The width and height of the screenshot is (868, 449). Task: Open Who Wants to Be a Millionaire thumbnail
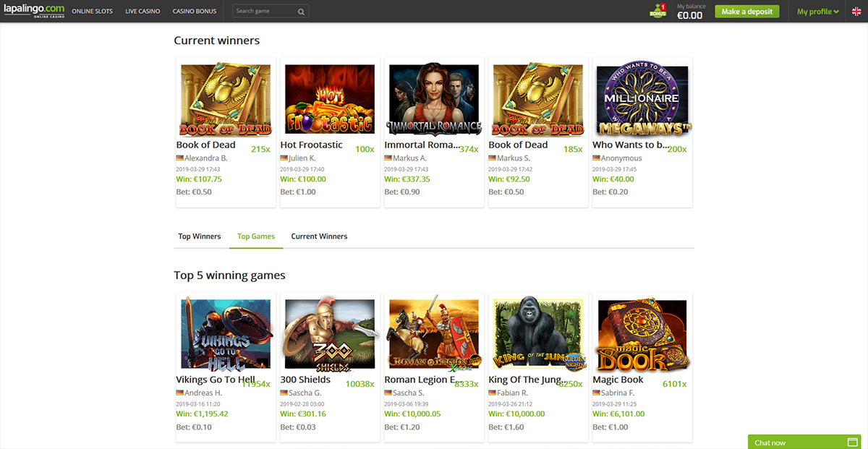pos(642,101)
